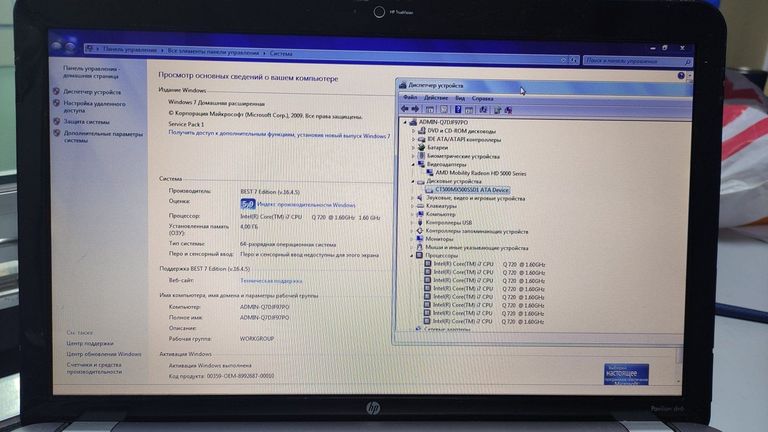Open the Справка menu in Device Manager
768x432 pixels.
pyautogui.click(x=482, y=98)
